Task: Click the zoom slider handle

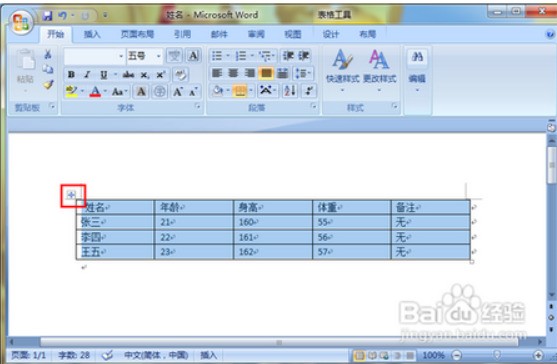Action: coord(497,355)
